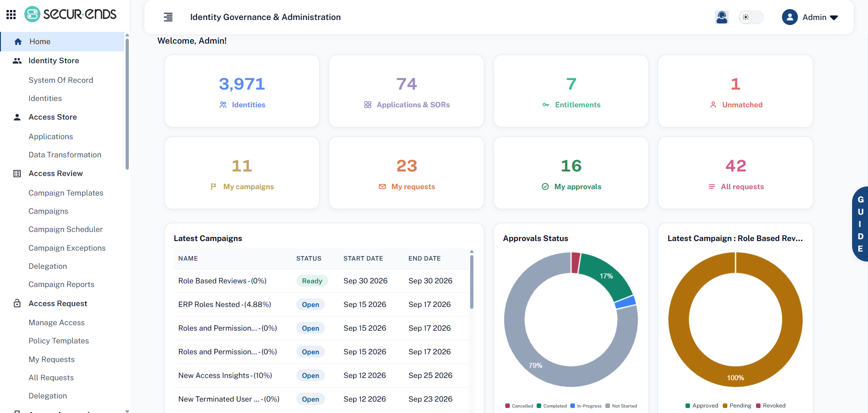
Task: Toggle Not Started series in Approvals legend
Action: (x=621, y=406)
